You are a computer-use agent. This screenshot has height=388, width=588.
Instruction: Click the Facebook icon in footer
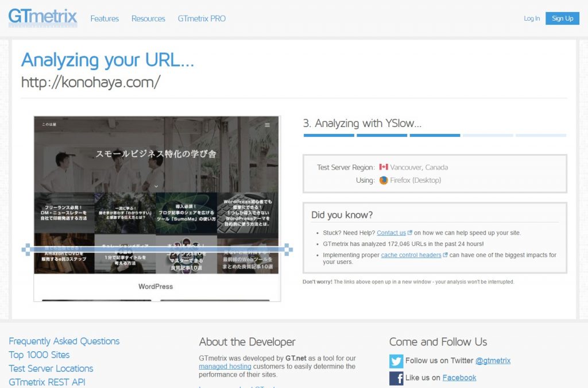(396, 378)
